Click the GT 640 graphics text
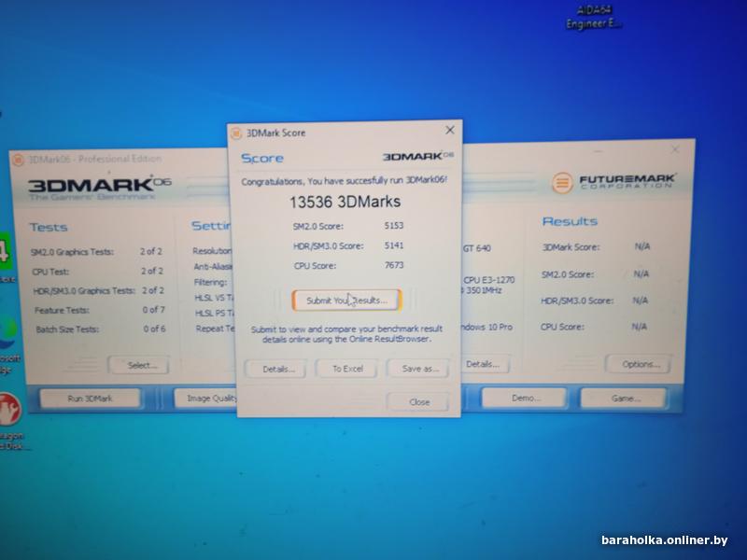The width and height of the screenshot is (747, 560). 477,248
